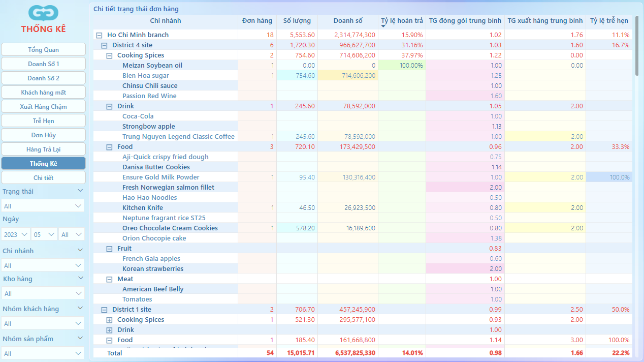Collapse the Trạng thái filter chevron

tap(80, 191)
